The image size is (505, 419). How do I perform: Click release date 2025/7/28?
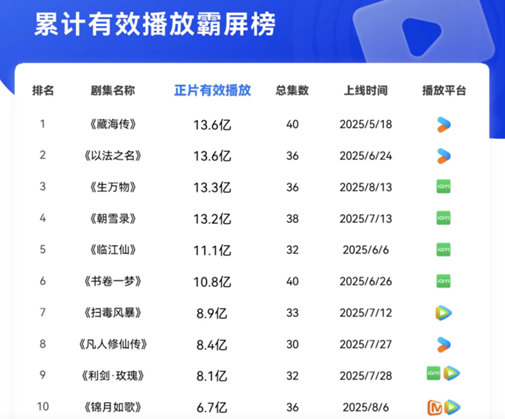click(x=366, y=376)
